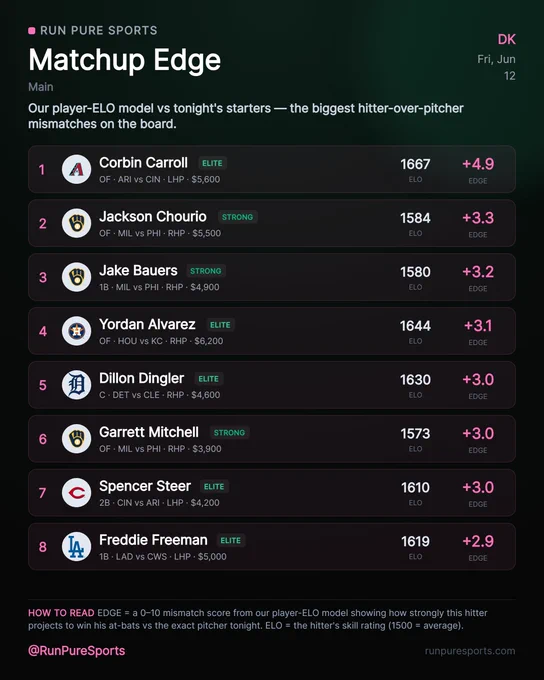Click the Freddie Freeman player name
The height and width of the screenshot is (680, 544).
(153, 540)
